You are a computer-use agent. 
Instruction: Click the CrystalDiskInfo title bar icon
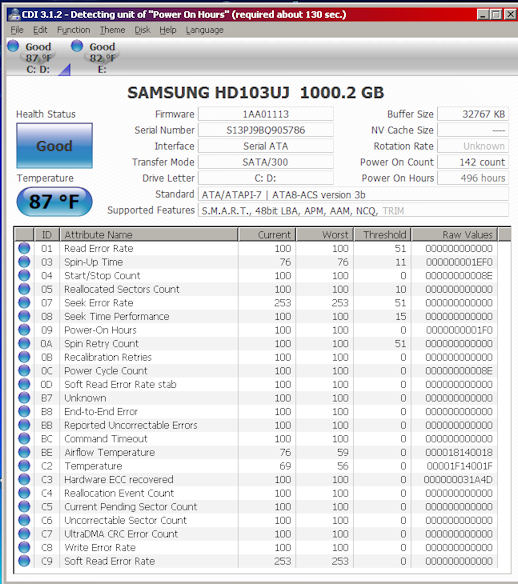coord(14,15)
